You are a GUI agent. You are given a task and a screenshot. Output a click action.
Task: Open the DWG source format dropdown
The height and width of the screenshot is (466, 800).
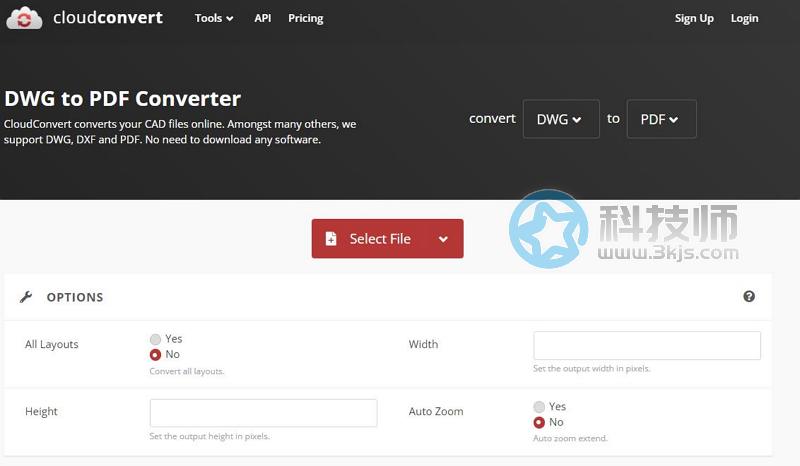(x=561, y=119)
